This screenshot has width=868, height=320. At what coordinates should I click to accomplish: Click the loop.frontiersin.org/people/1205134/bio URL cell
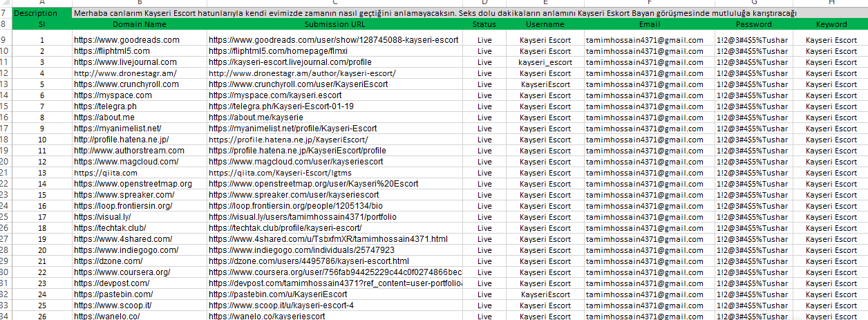336,206
